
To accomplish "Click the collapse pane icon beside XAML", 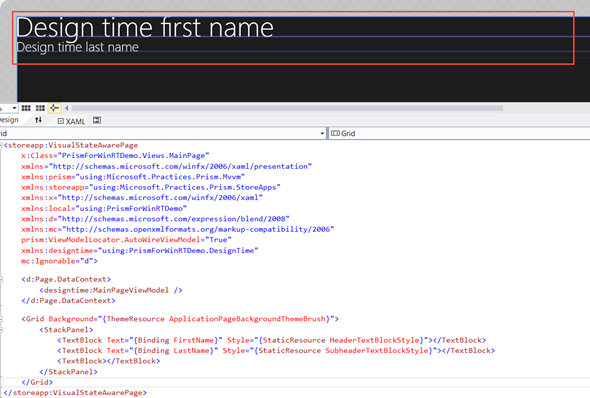I will point(97,120).
